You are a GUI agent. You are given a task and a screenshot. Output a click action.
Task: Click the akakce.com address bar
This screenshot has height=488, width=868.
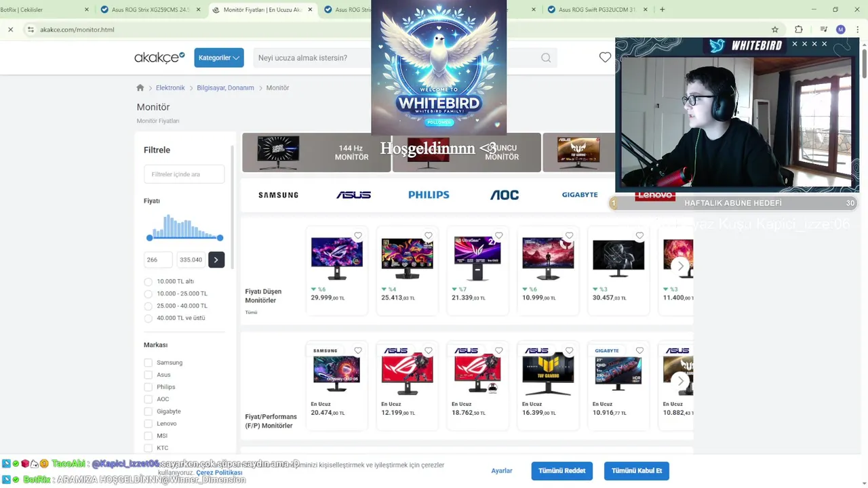[400, 29]
